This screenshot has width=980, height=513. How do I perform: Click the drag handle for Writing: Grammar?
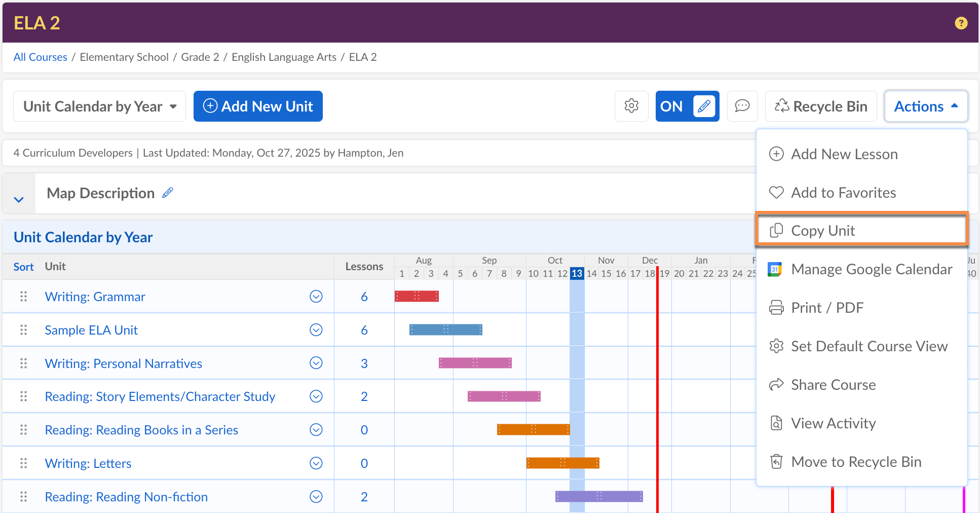(x=23, y=297)
